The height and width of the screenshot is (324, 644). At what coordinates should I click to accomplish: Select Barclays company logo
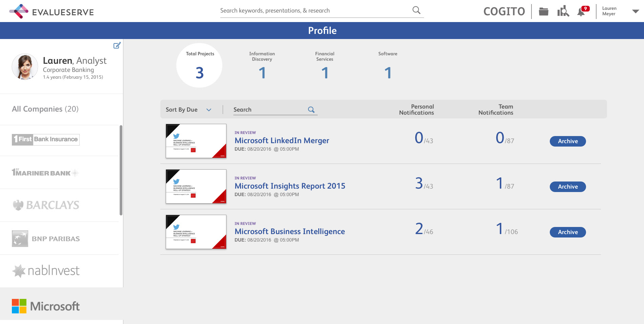pyautogui.click(x=46, y=205)
